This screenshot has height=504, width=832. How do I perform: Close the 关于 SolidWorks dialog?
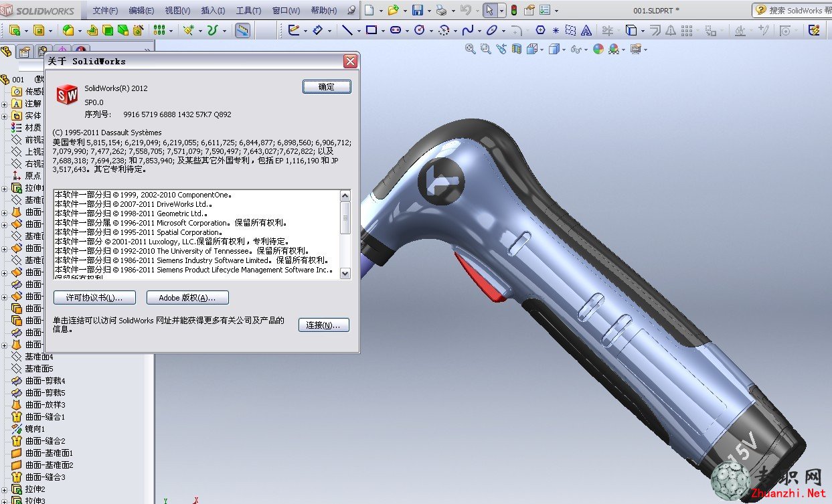tap(350, 61)
